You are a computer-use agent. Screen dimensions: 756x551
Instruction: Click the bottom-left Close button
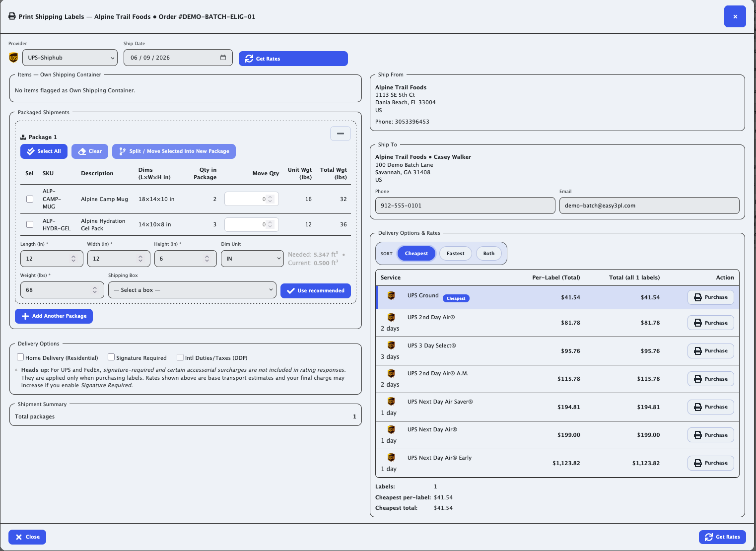coord(27,537)
